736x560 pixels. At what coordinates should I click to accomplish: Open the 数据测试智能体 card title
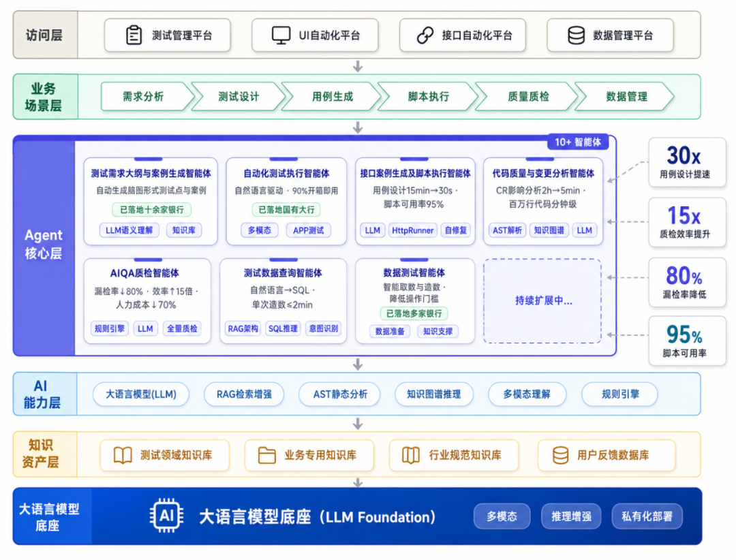(x=414, y=273)
